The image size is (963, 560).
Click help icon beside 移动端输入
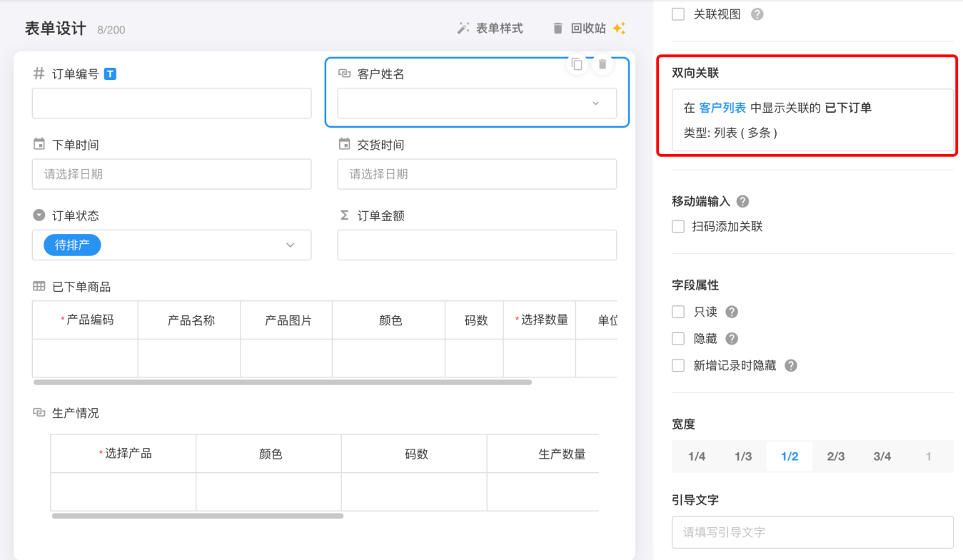(742, 202)
